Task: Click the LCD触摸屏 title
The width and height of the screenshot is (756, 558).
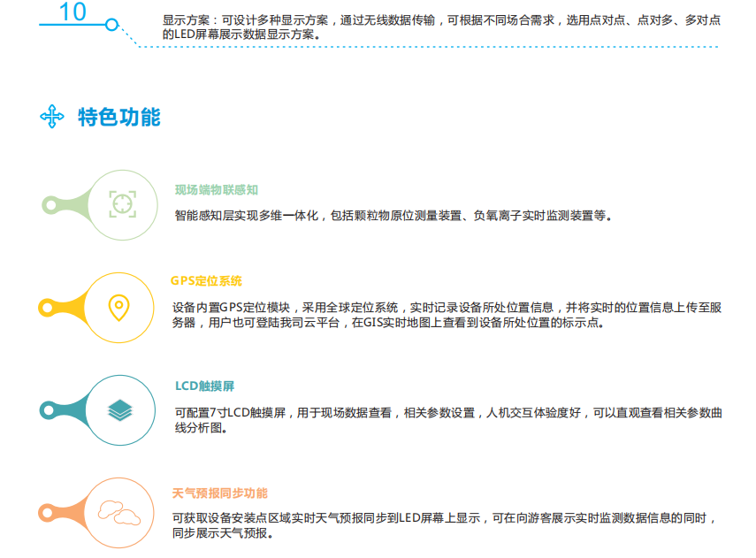Action: 205,386
